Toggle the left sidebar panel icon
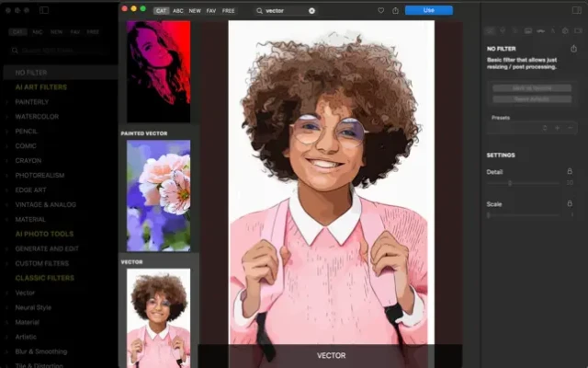This screenshot has height=368, width=588. (43, 10)
